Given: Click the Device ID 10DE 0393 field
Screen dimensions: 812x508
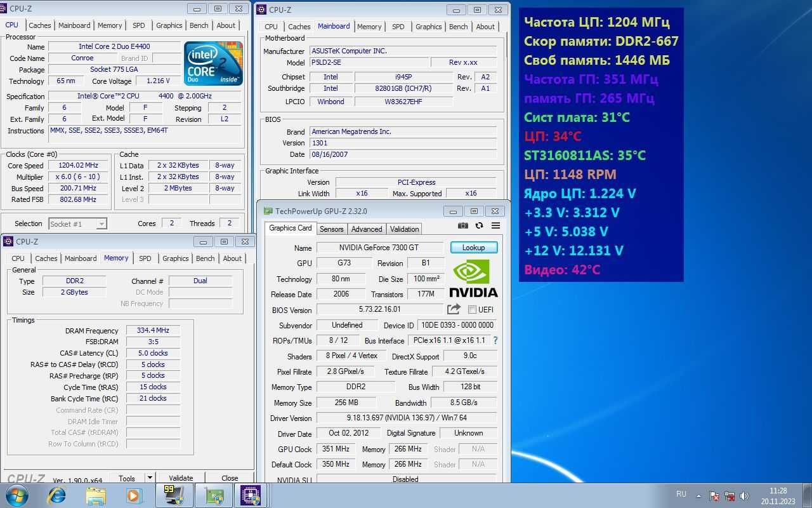Looking at the screenshot, I should pyautogui.click(x=457, y=325).
